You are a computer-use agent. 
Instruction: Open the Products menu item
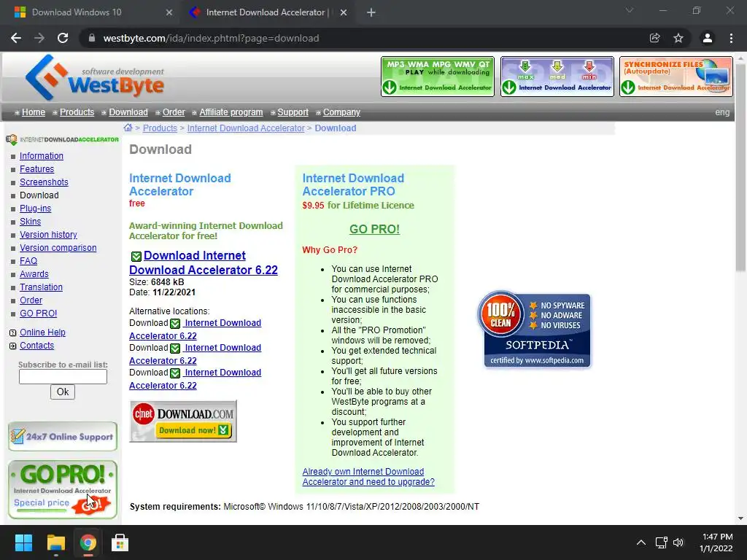(x=77, y=112)
